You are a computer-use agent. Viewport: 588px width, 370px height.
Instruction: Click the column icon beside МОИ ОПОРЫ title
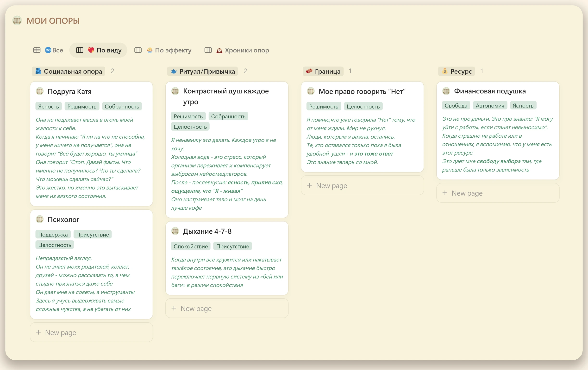pos(17,20)
